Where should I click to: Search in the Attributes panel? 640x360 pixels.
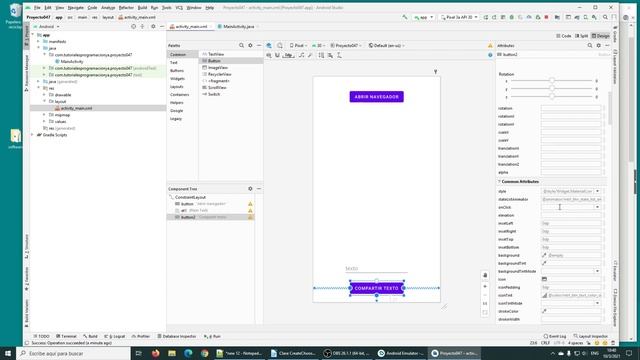tap(590, 45)
